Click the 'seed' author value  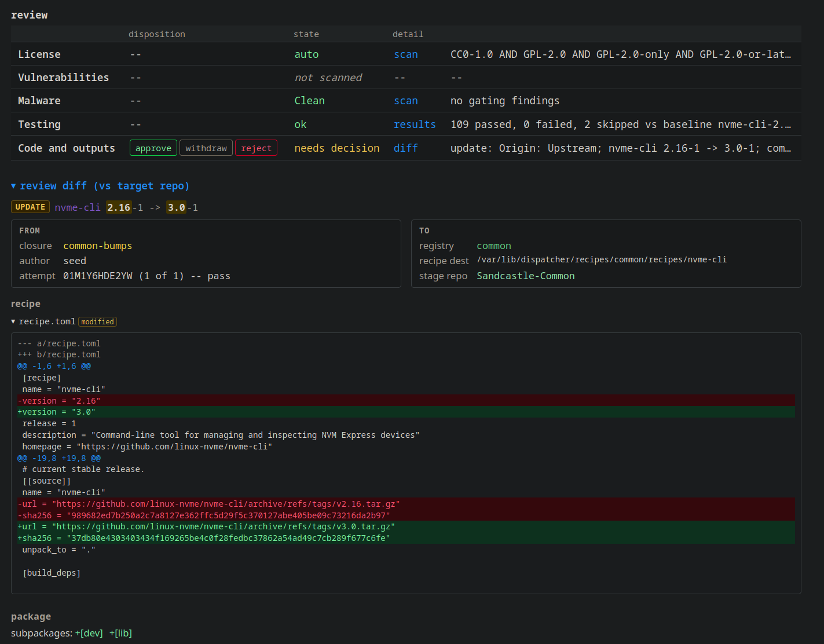click(75, 261)
